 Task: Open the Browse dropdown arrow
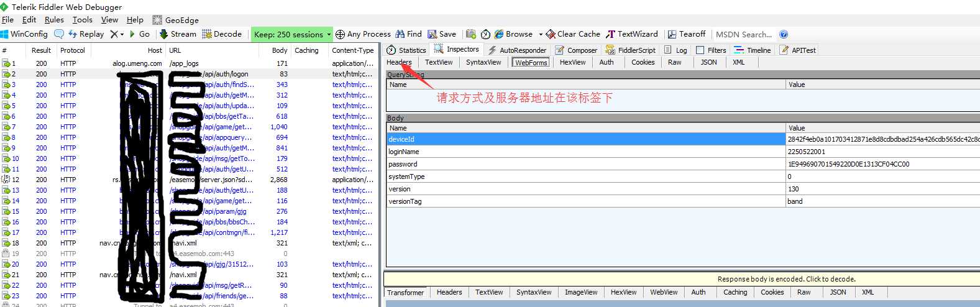point(541,34)
